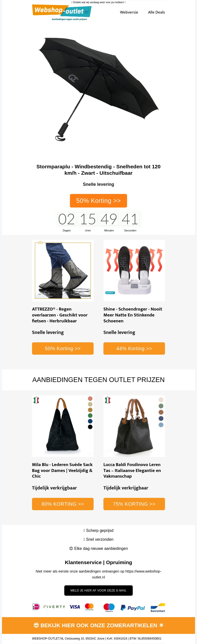Click the Mastercard payment icon
The image size is (197, 644).
click(x=89, y=607)
